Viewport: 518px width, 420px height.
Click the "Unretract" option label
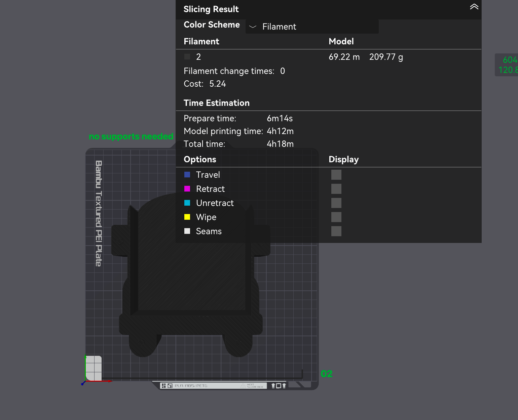click(215, 203)
